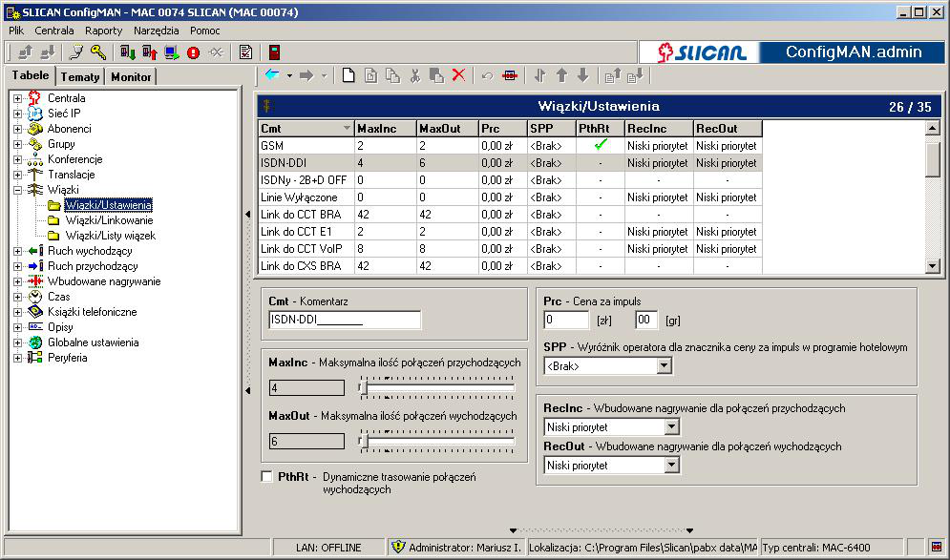
Task: Click the checklist report icon
Action: [245, 52]
